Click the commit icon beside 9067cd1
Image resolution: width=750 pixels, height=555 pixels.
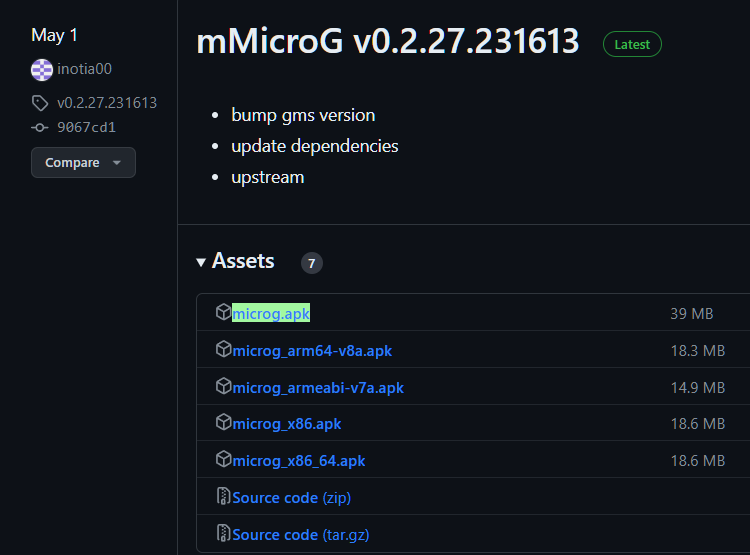(x=40, y=128)
